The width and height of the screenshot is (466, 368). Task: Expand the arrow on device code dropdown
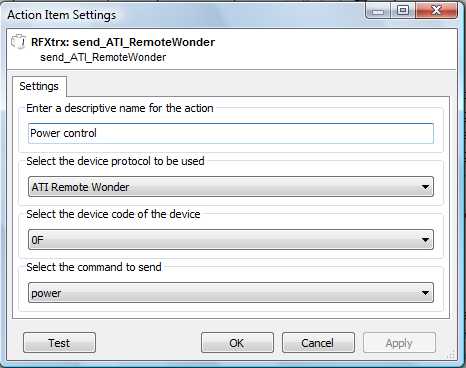click(x=425, y=240)
